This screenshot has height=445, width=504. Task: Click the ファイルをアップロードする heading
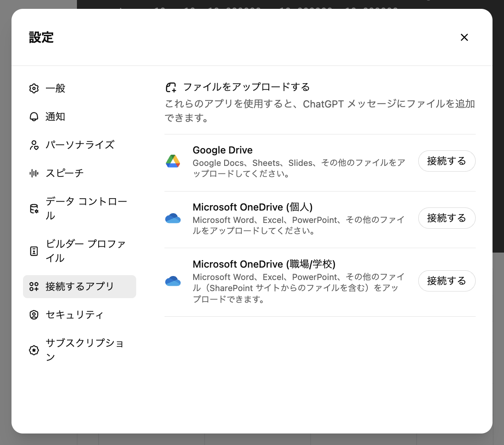(x=246, y=87)
